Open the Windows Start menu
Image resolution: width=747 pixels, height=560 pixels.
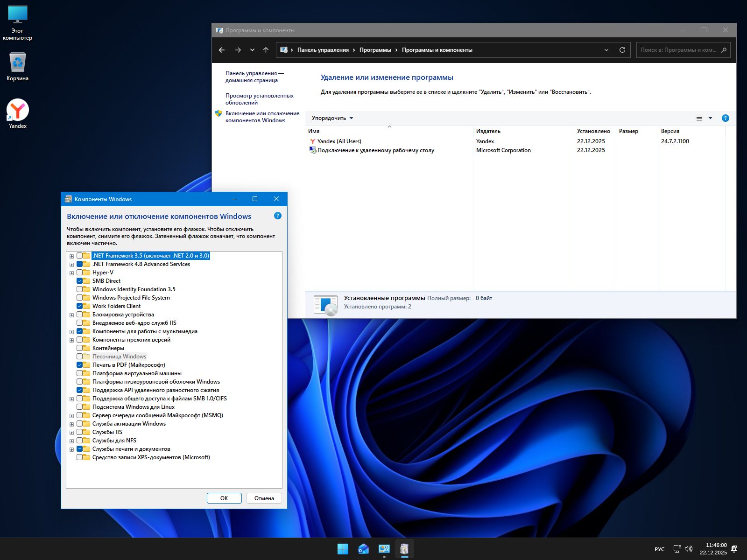[x=343, y=549]
